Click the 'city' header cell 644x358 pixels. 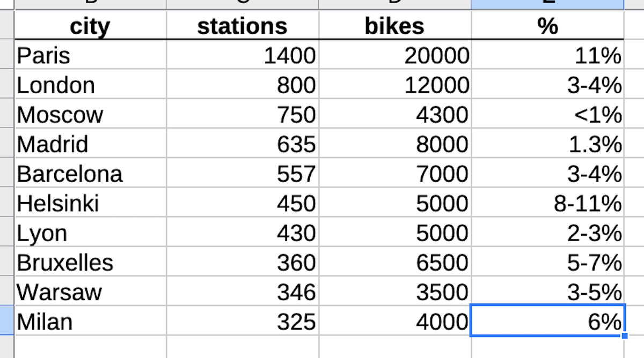tap(90, 25)
